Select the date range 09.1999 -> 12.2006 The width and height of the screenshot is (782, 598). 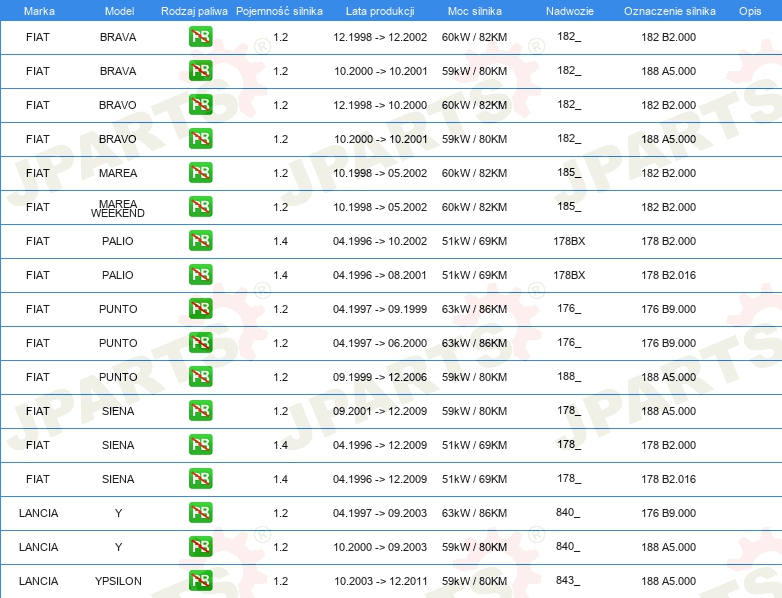(380, 377)
